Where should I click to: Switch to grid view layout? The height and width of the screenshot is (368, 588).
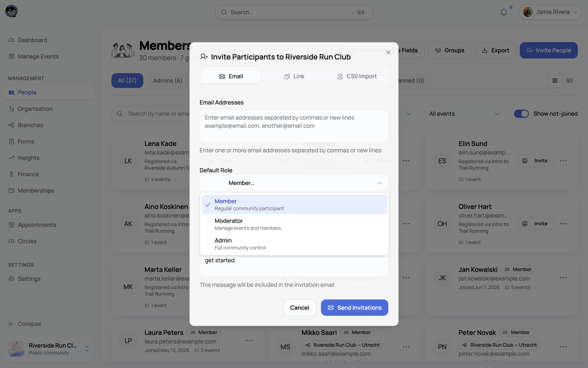click(x=555, y=81)
